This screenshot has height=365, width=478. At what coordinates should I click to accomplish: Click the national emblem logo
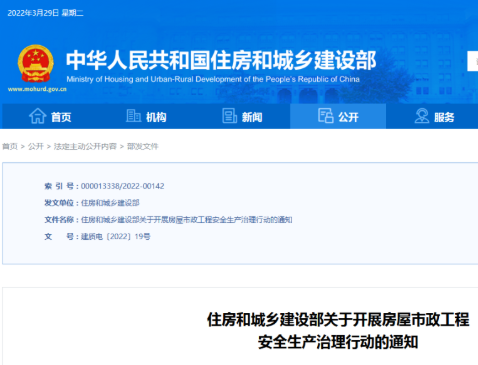click(x=36, y=64)
